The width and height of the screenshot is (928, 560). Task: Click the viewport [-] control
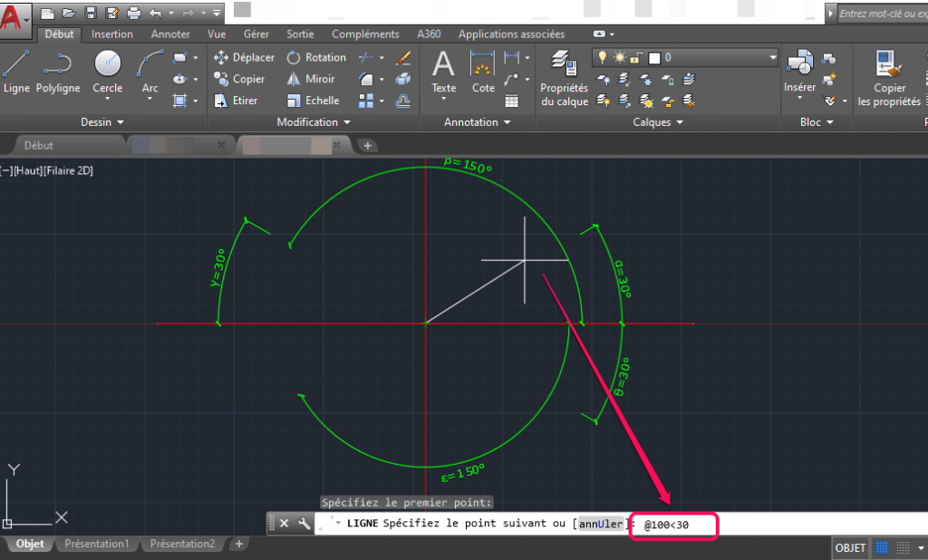pos(5,170)
